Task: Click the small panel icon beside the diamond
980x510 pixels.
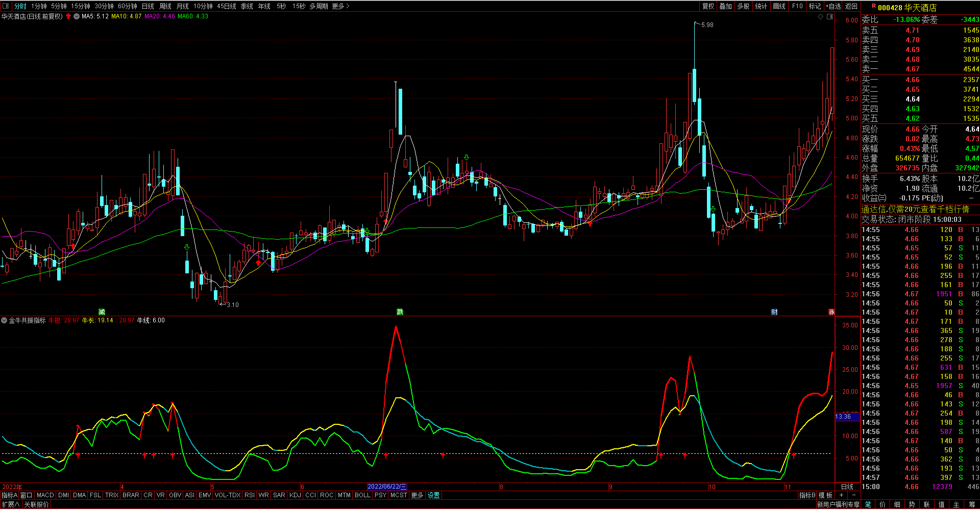Action: click(x=830, y=16)
